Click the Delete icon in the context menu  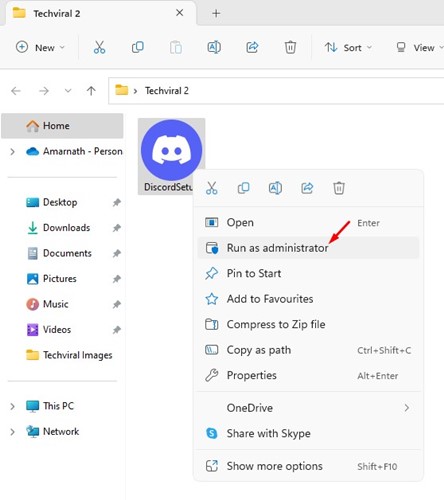pos(339,188)
